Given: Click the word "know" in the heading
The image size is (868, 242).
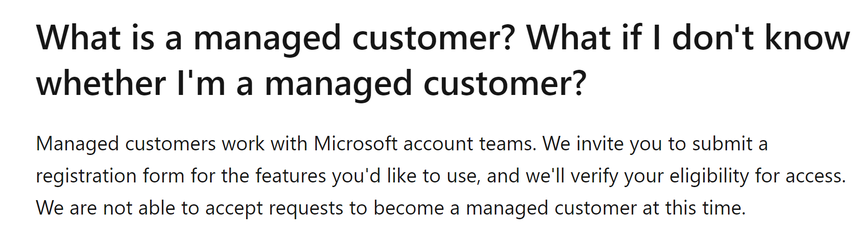Looking at the screenshot, I should [808, 37].
